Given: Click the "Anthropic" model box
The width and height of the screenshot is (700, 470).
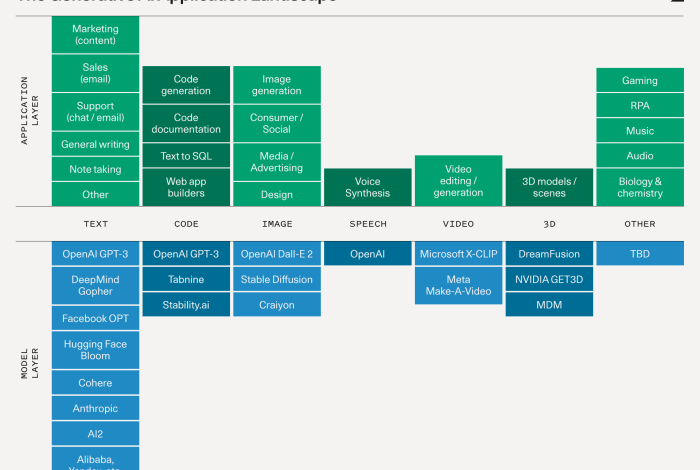Looking at the screenshot, I should tap(96, 408).
